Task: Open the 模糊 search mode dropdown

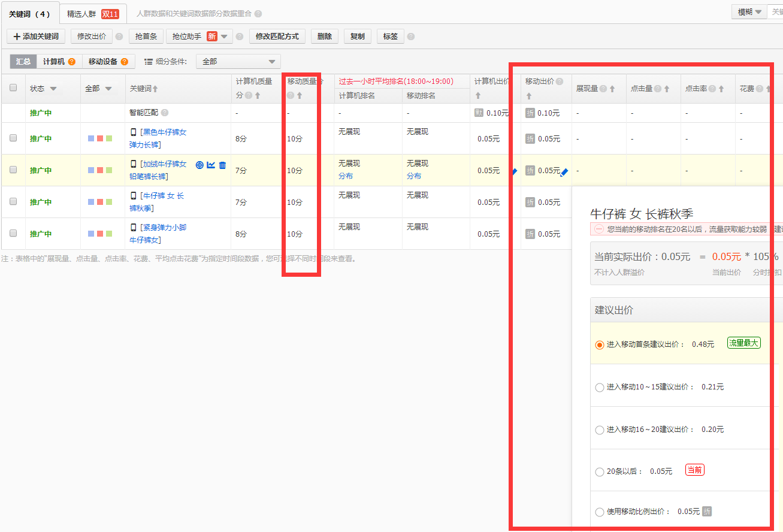Action: coord(749,12)
